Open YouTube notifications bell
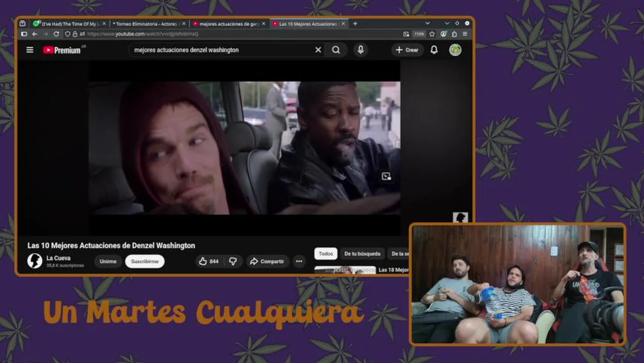Viewport: 644px width, 363px height. (434, 50)
